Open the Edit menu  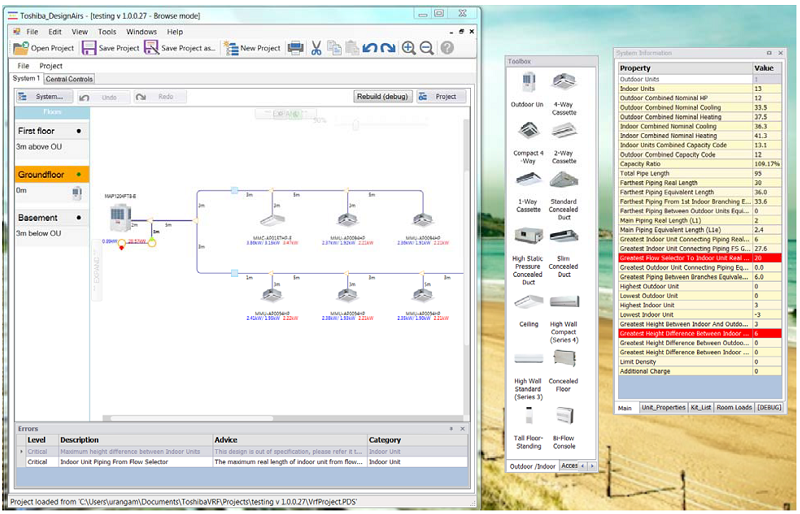55,32
